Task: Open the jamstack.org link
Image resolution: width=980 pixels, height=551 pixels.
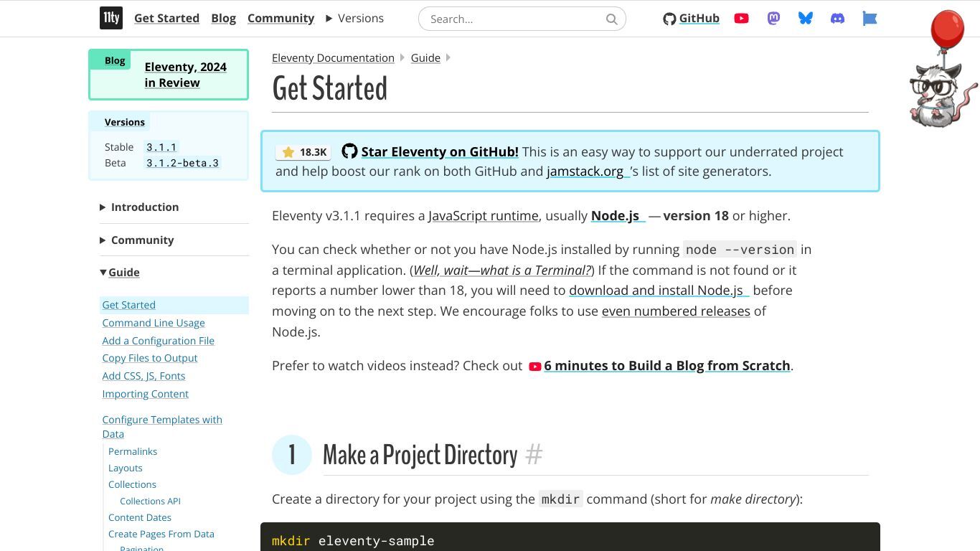Action: [x=588, y=171]
